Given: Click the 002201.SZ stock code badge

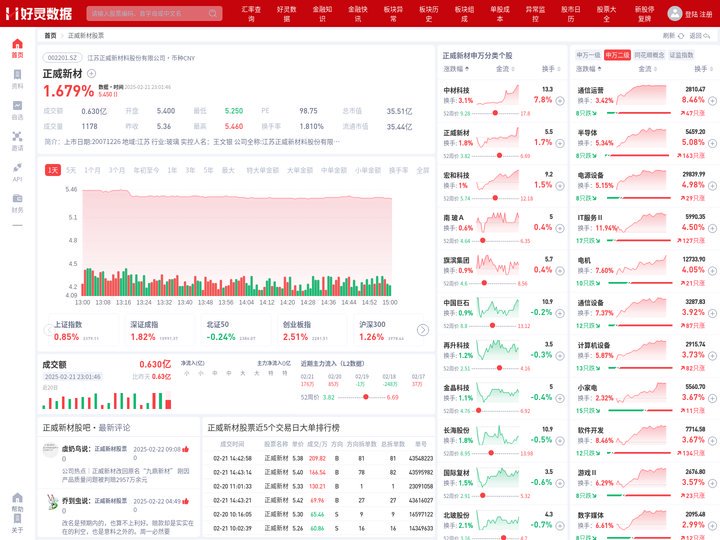Looking at the screenshot, I should tap(62, 58).
